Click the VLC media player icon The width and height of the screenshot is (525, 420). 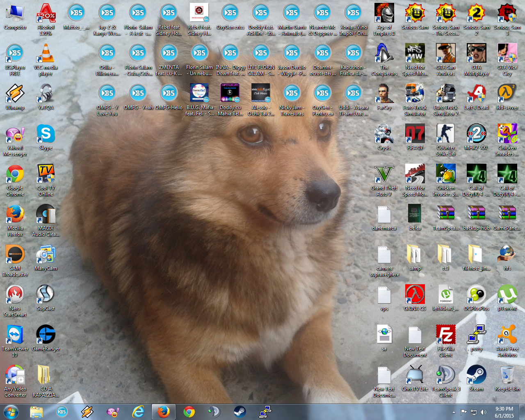tap(46, 54)
